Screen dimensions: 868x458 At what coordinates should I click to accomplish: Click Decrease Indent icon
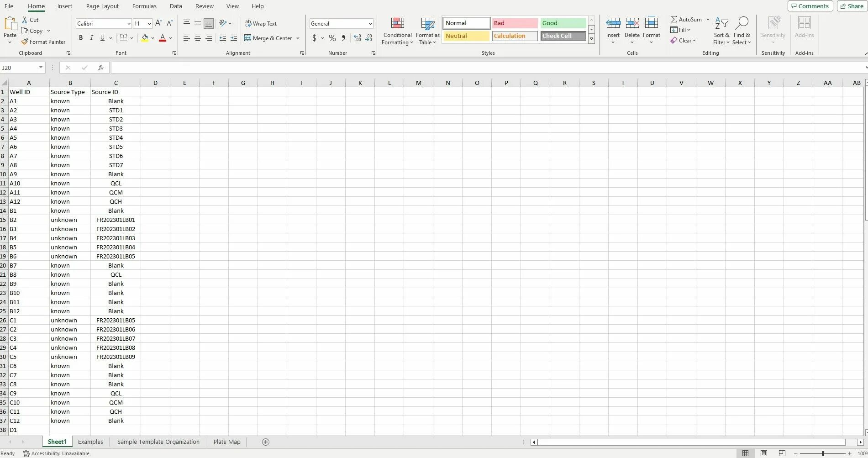pyautogui.click(x=223, y=38)
